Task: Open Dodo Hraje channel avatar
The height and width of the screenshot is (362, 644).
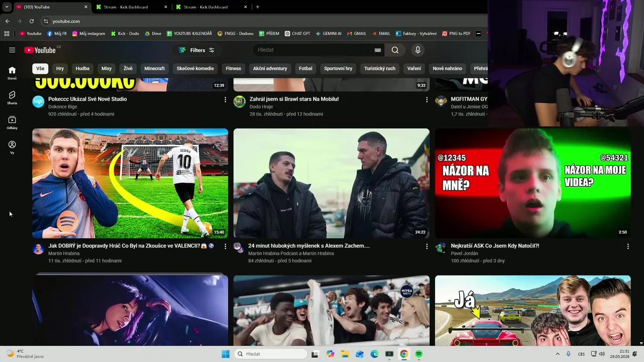Action: point(239,102)
